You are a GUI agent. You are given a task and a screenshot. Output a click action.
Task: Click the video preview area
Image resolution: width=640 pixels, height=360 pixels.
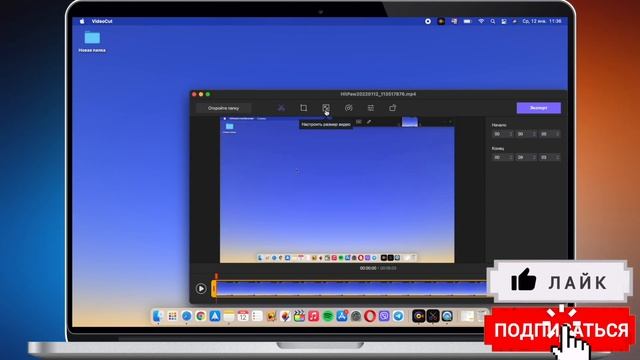(337, 190)
